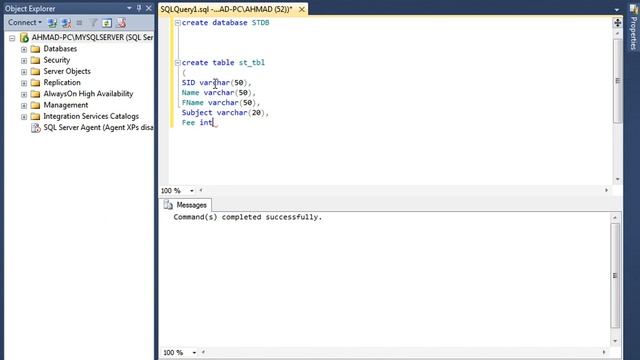
Task: Select the Databases folder icon
Action: click(x=36, y=49)
